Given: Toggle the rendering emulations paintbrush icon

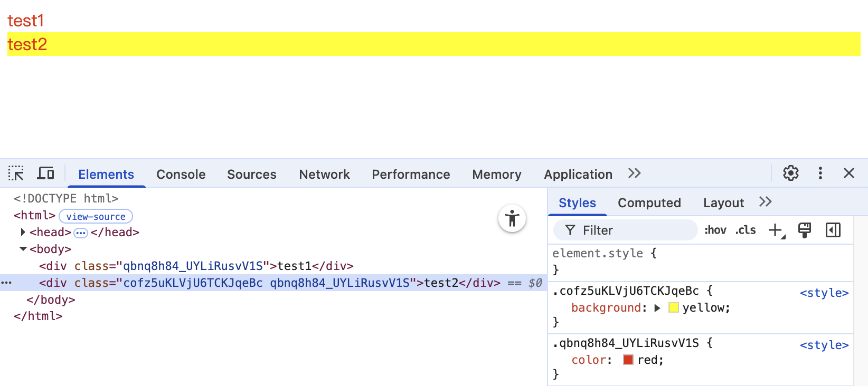Looking at the screenshot, I should click(804, 230).
